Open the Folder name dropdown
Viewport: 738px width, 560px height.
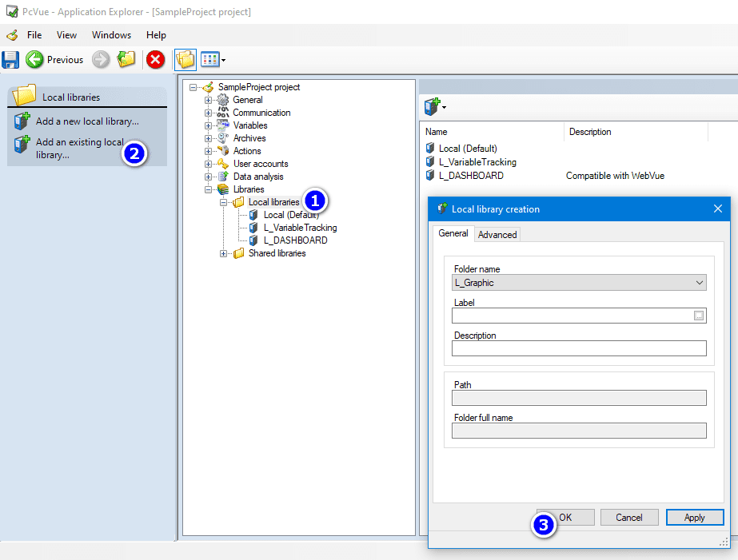pyautogui.click(x=700, y=283)
